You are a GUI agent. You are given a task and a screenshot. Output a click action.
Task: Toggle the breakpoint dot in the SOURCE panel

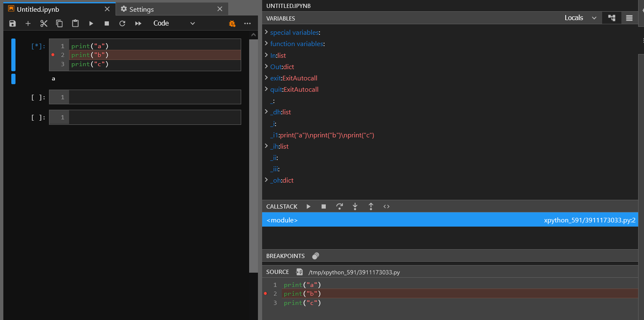[x=265, y=294]
